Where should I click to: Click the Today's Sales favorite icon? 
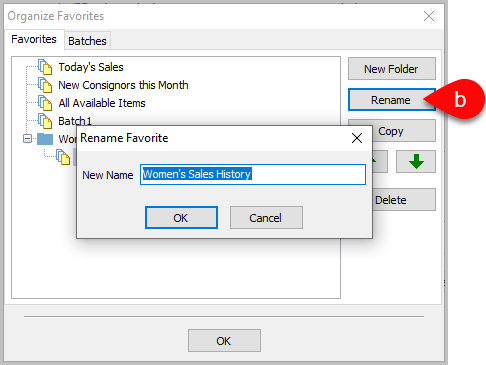[x=45, y=67]
